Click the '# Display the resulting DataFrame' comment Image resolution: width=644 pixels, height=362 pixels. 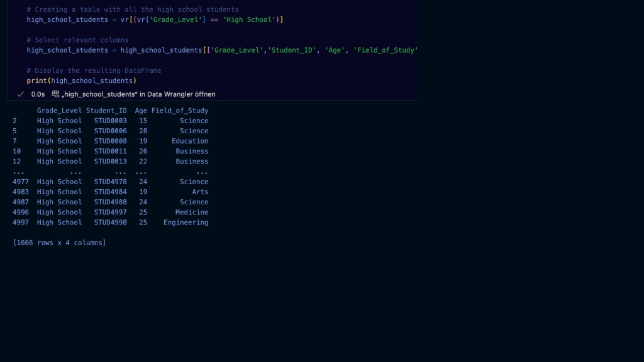tap(94, 70)
